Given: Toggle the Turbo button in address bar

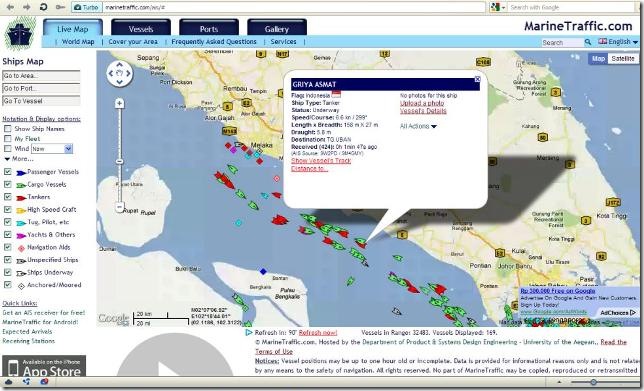Looking at the screenshot, I should (x=86, y=7).
